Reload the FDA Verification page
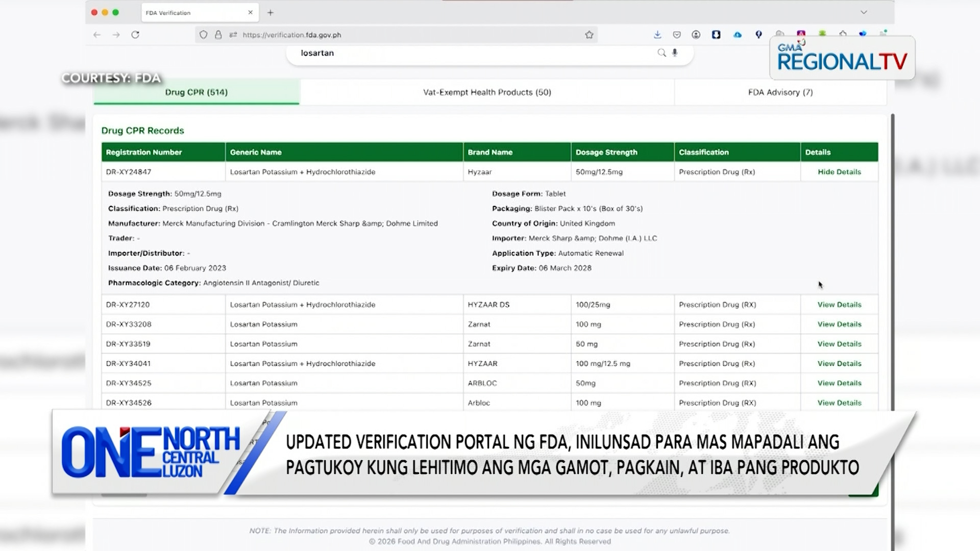Viewport: 980px width, 551px height. click(x=135, y=35)
